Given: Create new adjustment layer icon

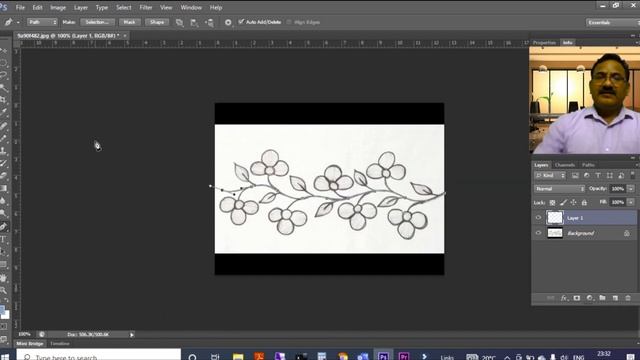Looking at the screenshot, I should [x=590, y=298].
